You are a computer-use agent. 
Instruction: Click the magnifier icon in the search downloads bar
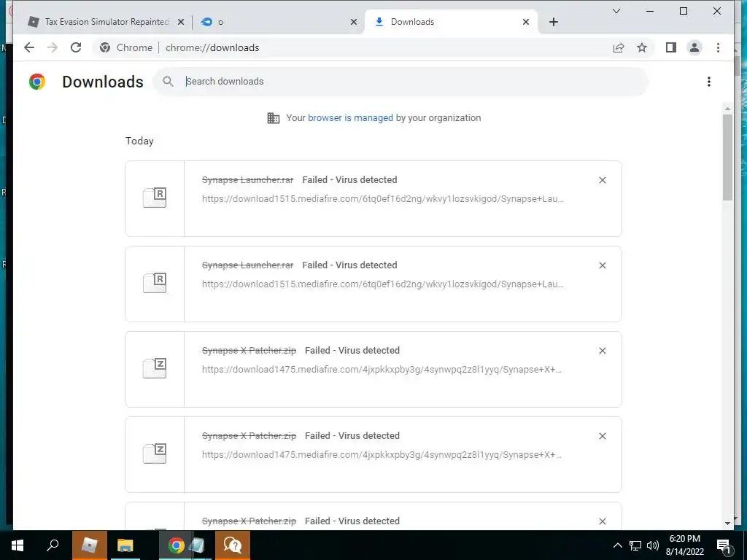[168, 82]
